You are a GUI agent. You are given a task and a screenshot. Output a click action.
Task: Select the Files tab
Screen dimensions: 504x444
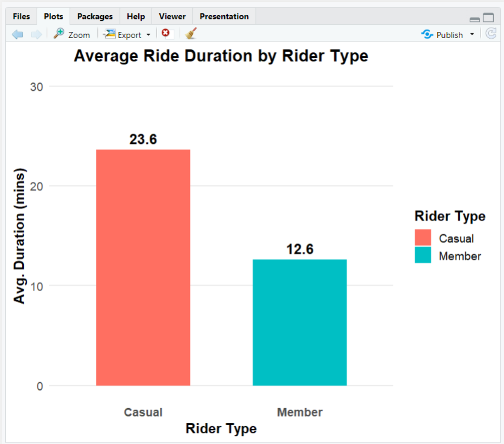[x=21, y=16]
